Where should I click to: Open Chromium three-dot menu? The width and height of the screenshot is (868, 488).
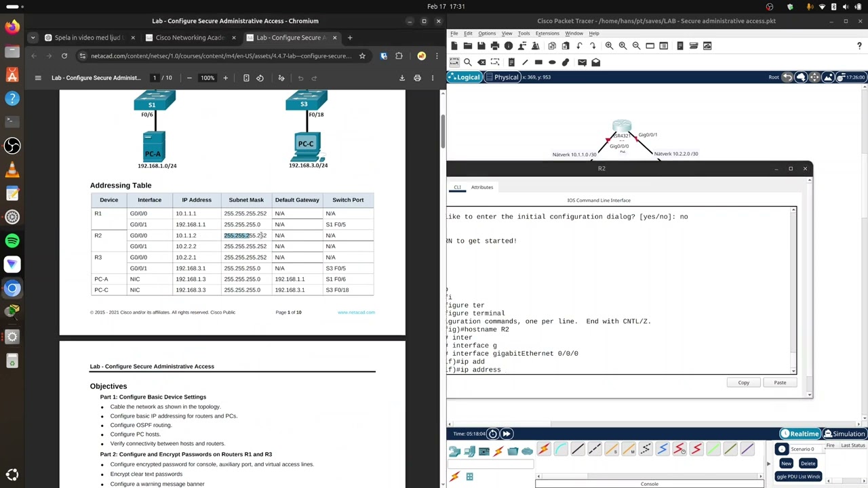pos(437,56)
